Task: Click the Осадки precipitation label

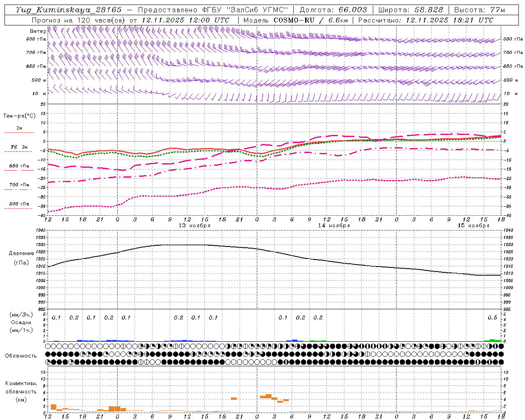Action: 21,322
